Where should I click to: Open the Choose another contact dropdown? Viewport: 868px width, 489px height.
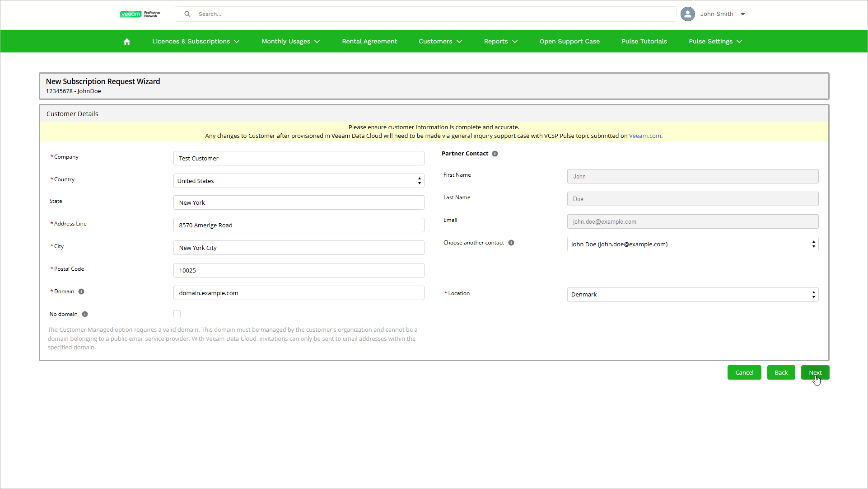click(x=692, y=244)
